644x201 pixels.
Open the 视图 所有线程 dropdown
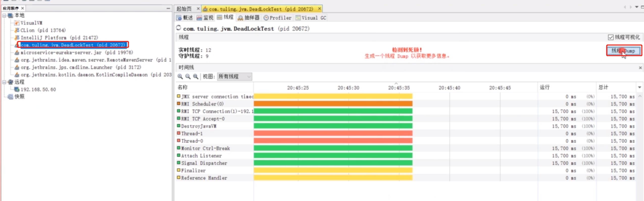click(235, 76)
